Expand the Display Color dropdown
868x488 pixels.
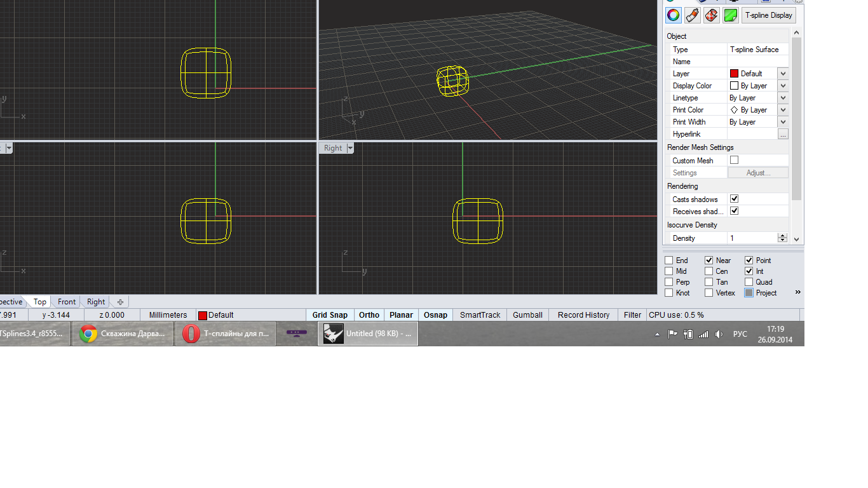click(x=783, y=86)
